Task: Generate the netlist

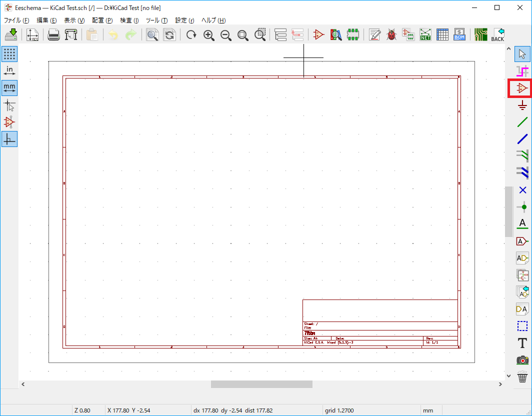Action: (425, 34)
